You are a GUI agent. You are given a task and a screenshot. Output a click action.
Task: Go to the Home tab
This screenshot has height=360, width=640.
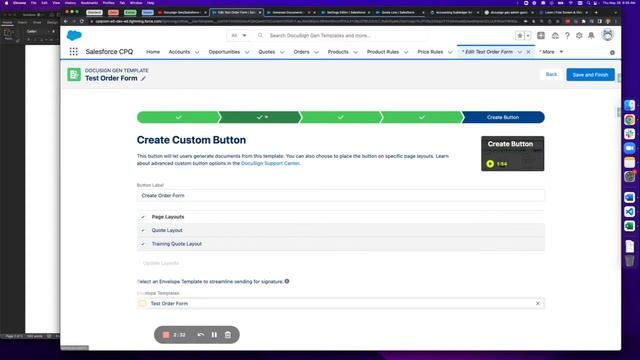(153, 52)
